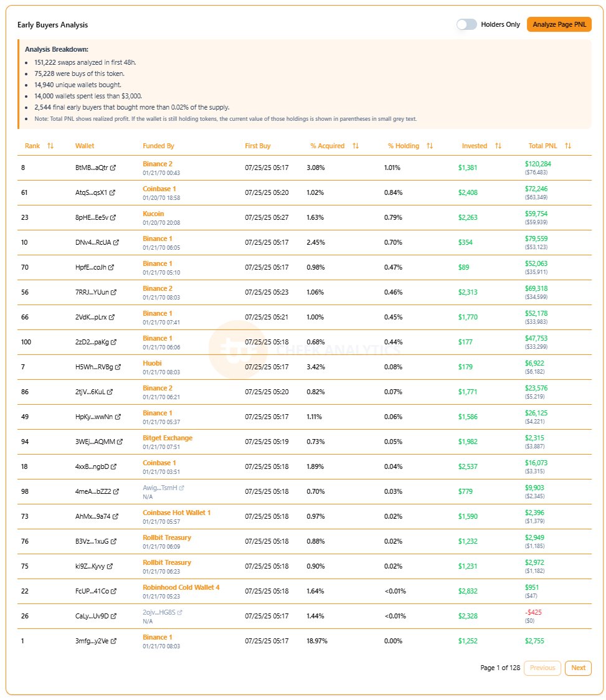Screen dimensions: 606x700
Task: Open external link for wallet 2zD2...paKg
Action: [x=113, y=343]
